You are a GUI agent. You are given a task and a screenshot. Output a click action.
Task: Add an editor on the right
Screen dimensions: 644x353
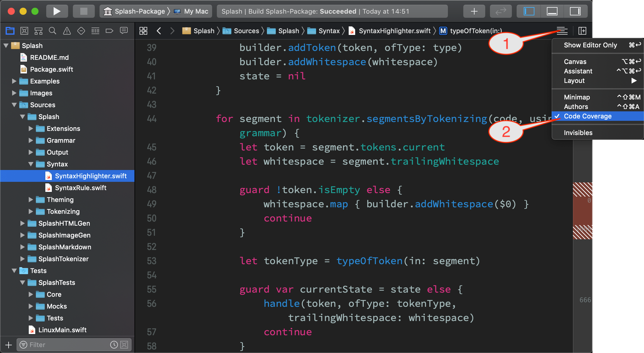(582, 31)
